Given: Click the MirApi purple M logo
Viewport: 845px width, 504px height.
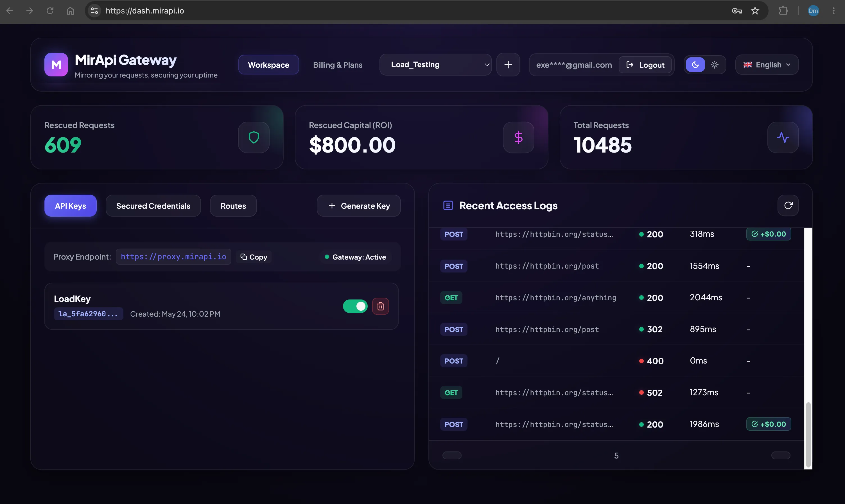Looking at the screenshot, I should click(56, 65).
